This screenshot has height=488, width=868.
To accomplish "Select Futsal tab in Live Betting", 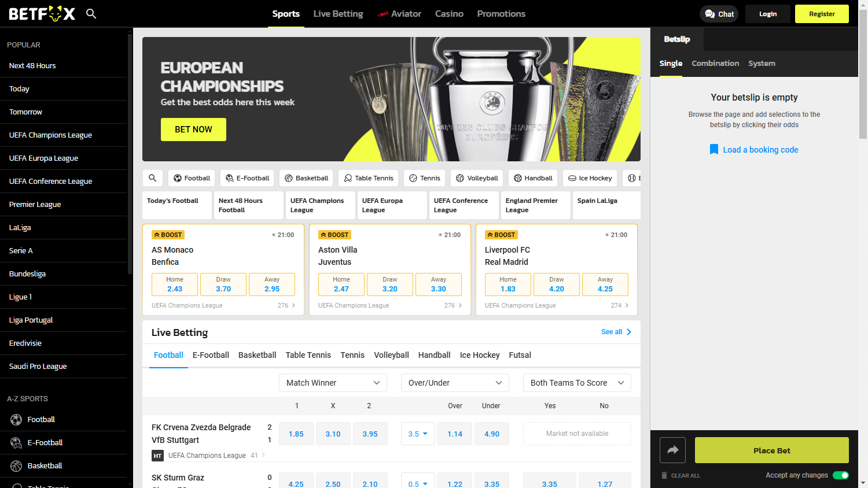I will pyautogui.click(x=520, y=355).
